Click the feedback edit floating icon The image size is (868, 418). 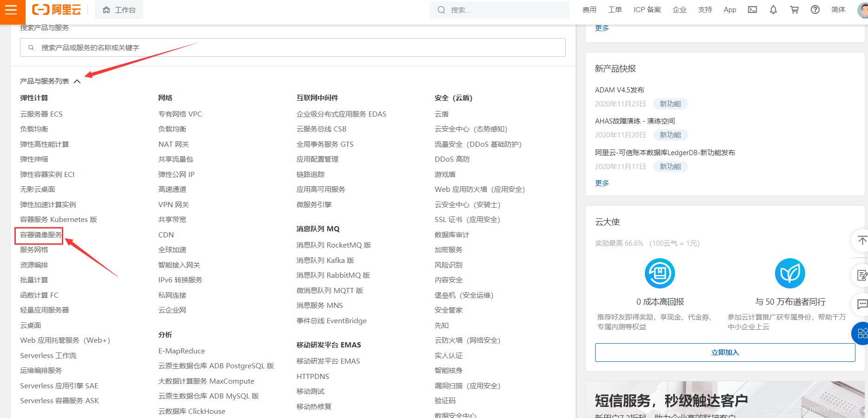point(861,275)
